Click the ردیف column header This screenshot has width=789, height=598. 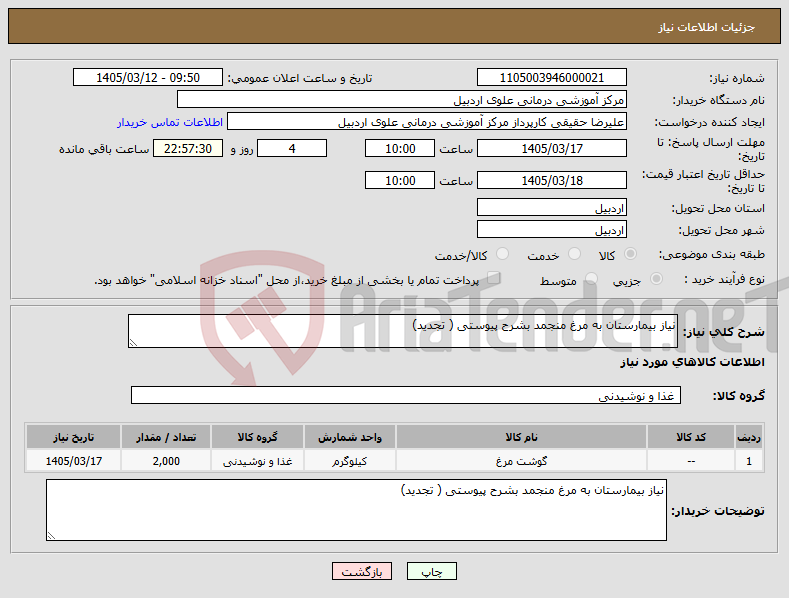pyautogui.click(x=749, y=437)
